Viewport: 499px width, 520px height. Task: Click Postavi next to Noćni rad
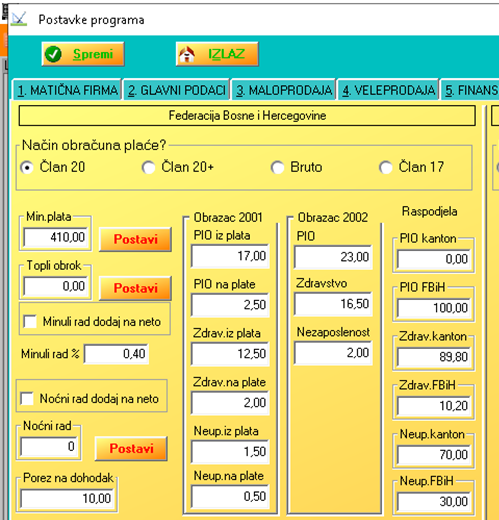[131, 448]
